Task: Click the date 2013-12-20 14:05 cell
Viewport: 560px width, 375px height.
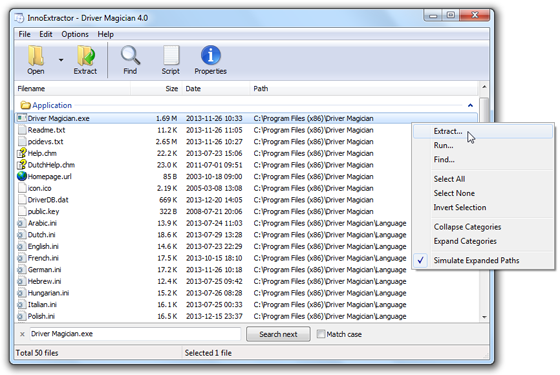Action: point(214,200)
